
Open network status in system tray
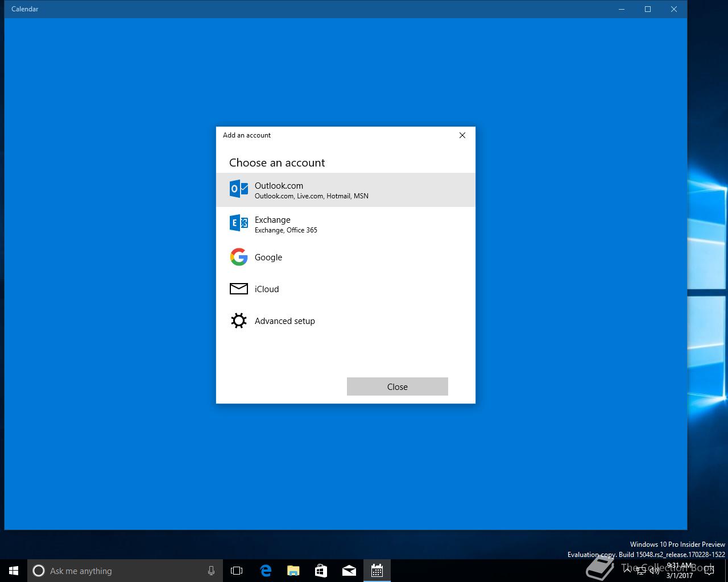641,571
